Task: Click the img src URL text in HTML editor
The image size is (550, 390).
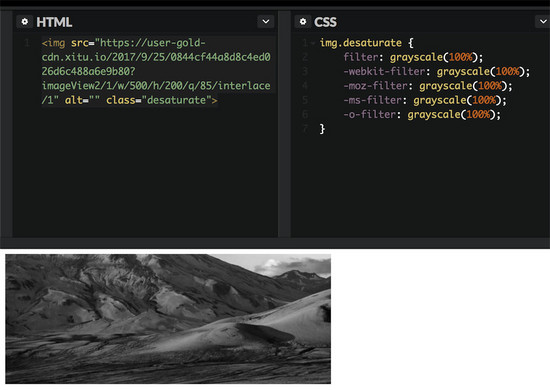Action: [x=156, y=72]
